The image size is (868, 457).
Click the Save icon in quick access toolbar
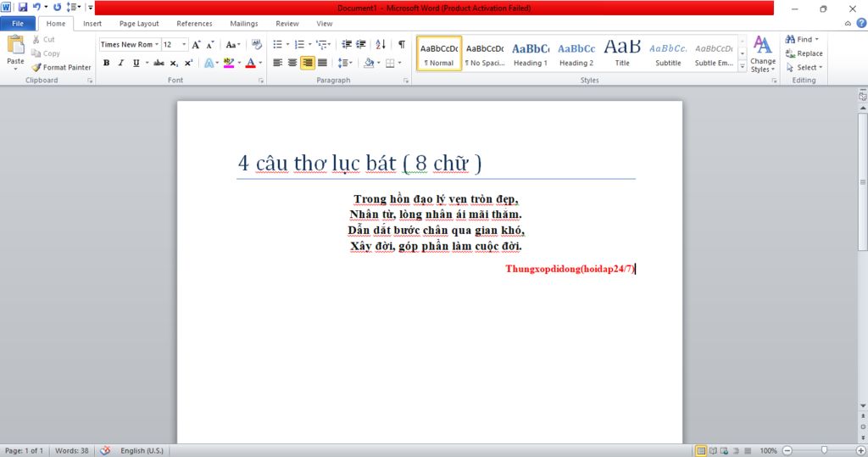click(23, 7)
